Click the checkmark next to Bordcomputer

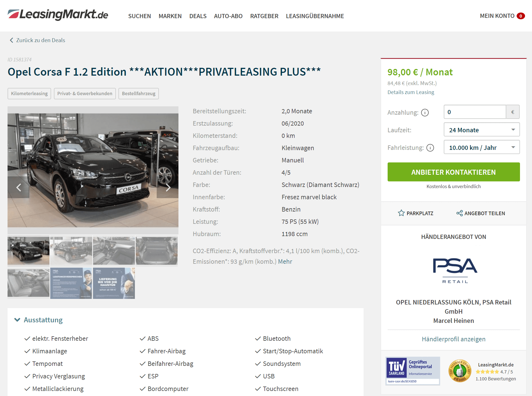[143, 389]
